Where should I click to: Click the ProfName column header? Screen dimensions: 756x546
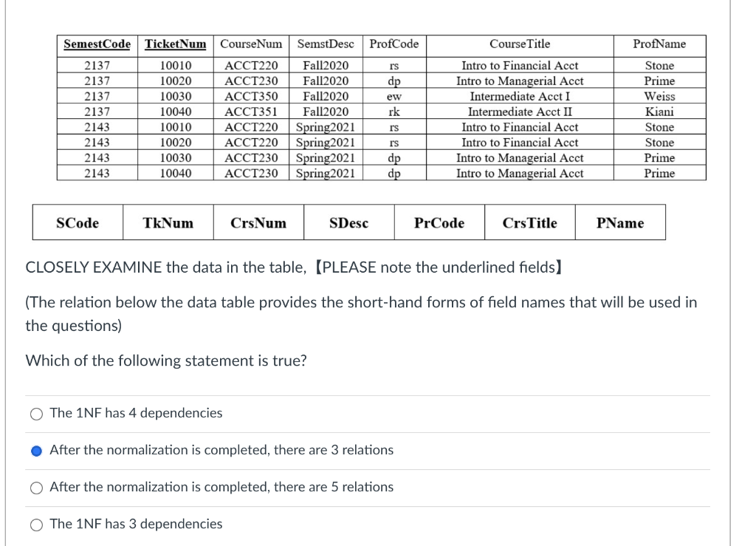pyautogui.click(x=660, y=44)
